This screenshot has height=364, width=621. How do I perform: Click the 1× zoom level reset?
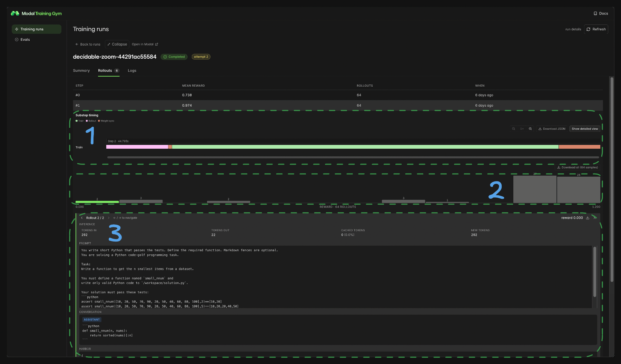[522, 129]
